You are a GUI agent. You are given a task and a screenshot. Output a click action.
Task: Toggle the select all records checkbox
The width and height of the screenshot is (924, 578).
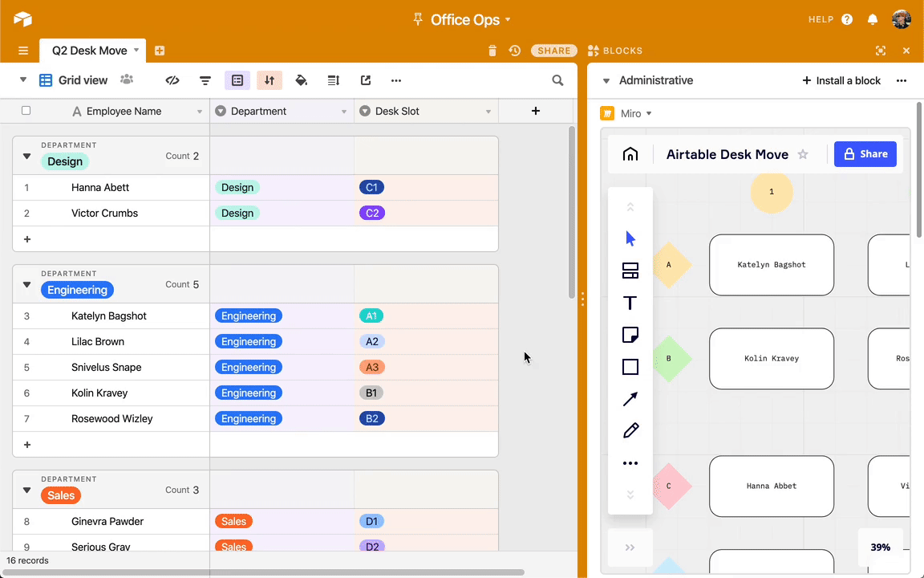[26, 110]
